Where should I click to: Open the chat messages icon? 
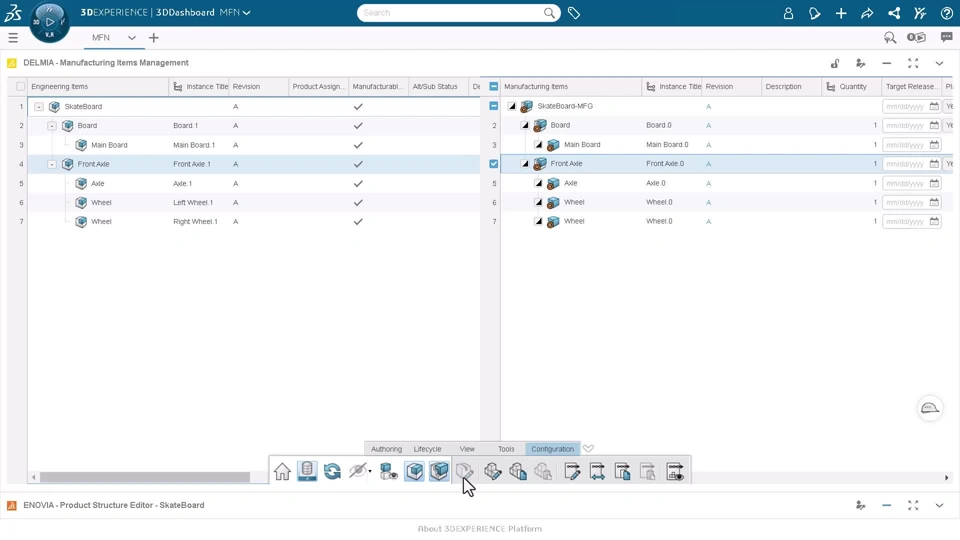(947, 38)
